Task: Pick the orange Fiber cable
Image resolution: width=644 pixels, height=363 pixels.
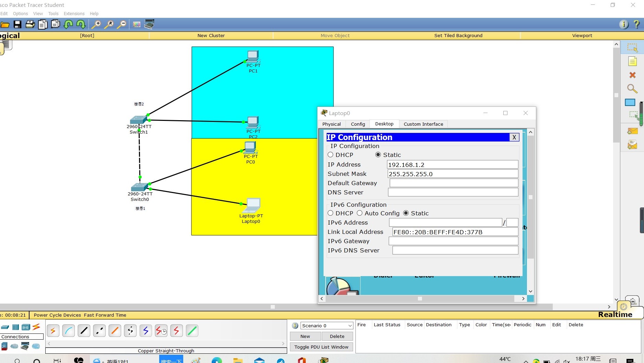Action: 115,331
